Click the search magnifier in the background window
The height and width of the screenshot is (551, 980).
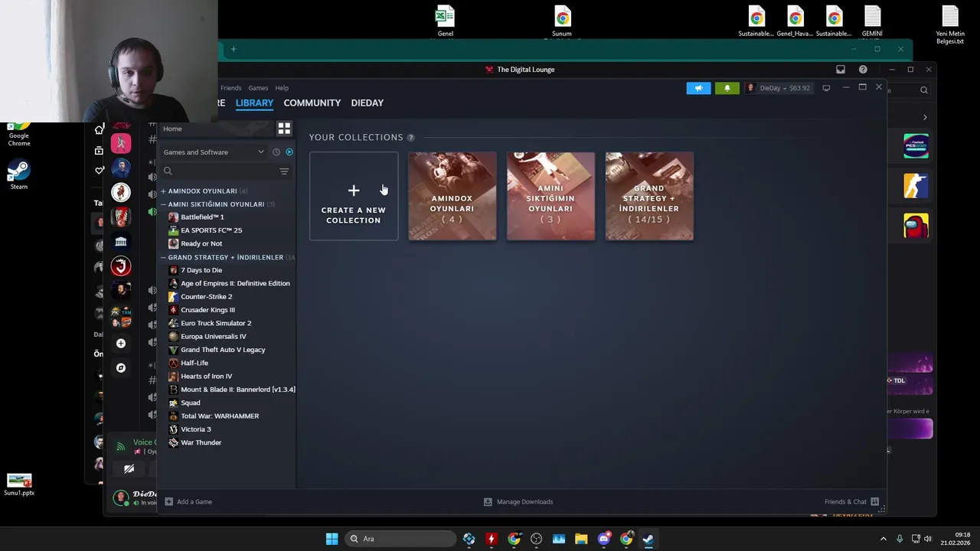[x=924, y=90]
